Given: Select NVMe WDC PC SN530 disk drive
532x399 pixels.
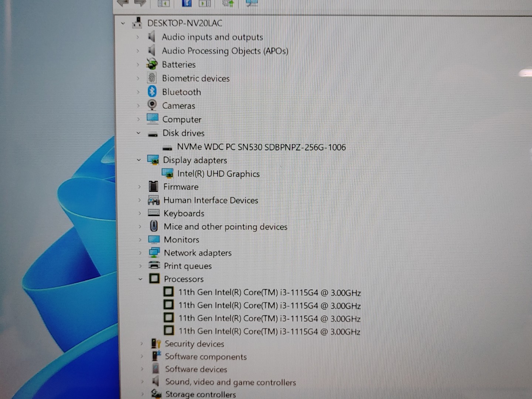Looking at the screenshot, I should point(261,147).
